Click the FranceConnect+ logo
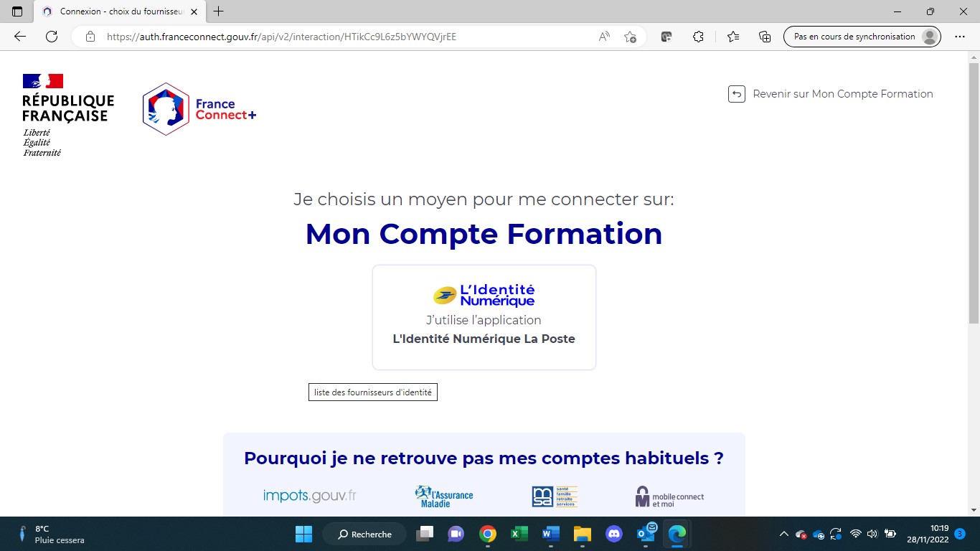The height and width of the screenshot is (551, 980). tap(199, 109)
